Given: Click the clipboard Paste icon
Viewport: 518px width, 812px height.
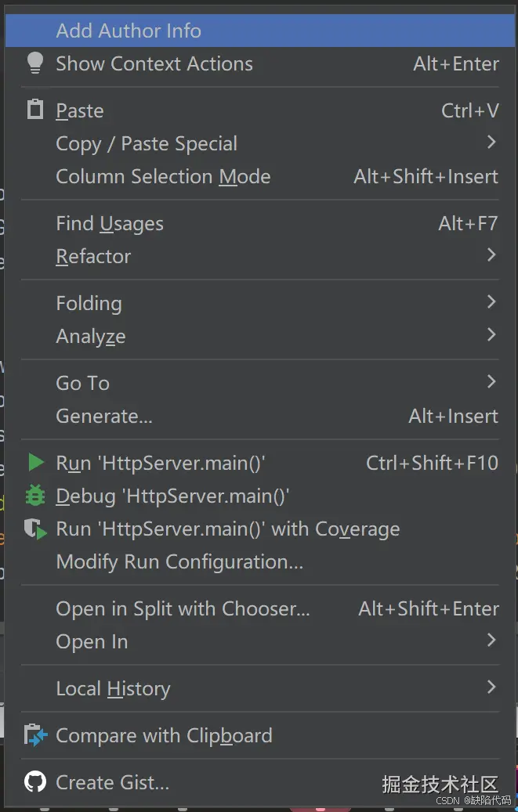Looking at the screenshot, I should (35, 110).
